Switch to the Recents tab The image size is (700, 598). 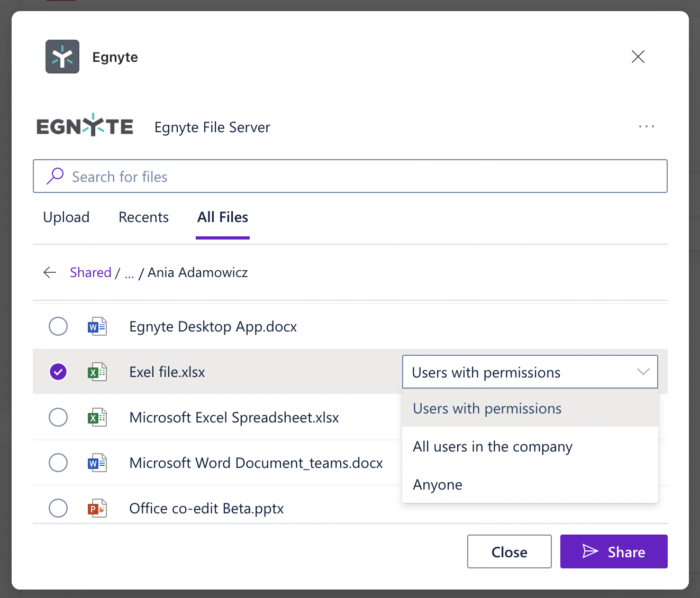click(143, 217)
